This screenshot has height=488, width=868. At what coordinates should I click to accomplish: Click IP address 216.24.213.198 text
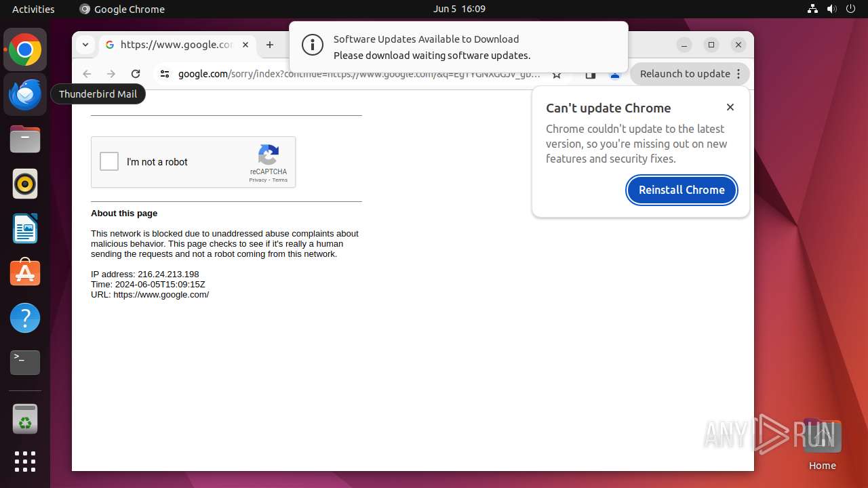(x=145, y=274)
